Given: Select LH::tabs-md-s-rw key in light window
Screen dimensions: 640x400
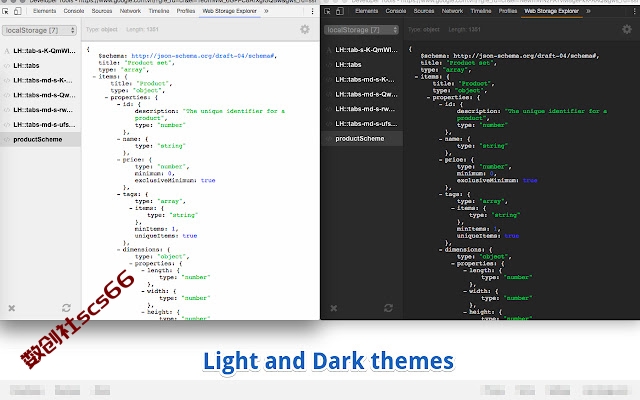Looking at the screenshot, I should (x=40, y=110).
